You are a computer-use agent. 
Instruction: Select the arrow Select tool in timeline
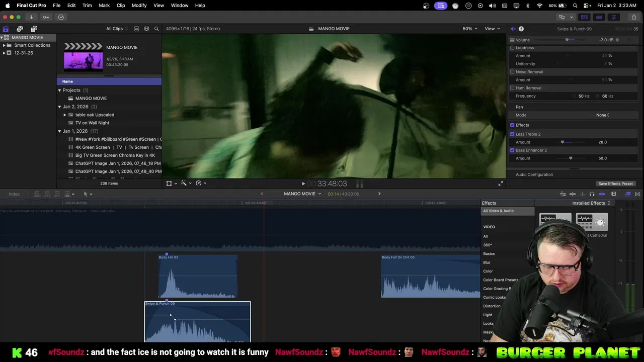[x=86, y=194]
